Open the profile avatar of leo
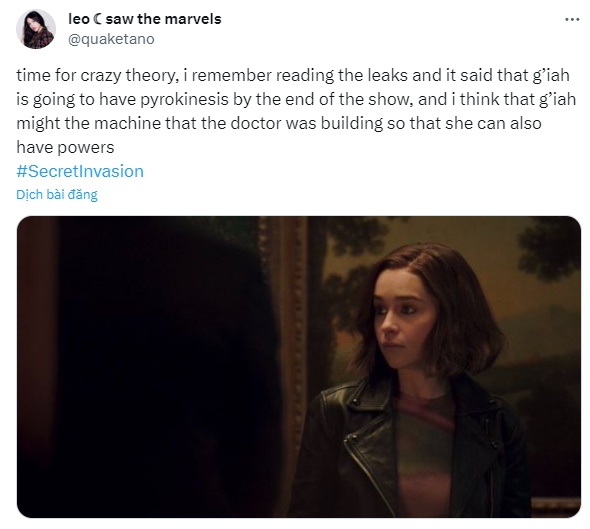The image size is (590, 529). pos(36,29)
